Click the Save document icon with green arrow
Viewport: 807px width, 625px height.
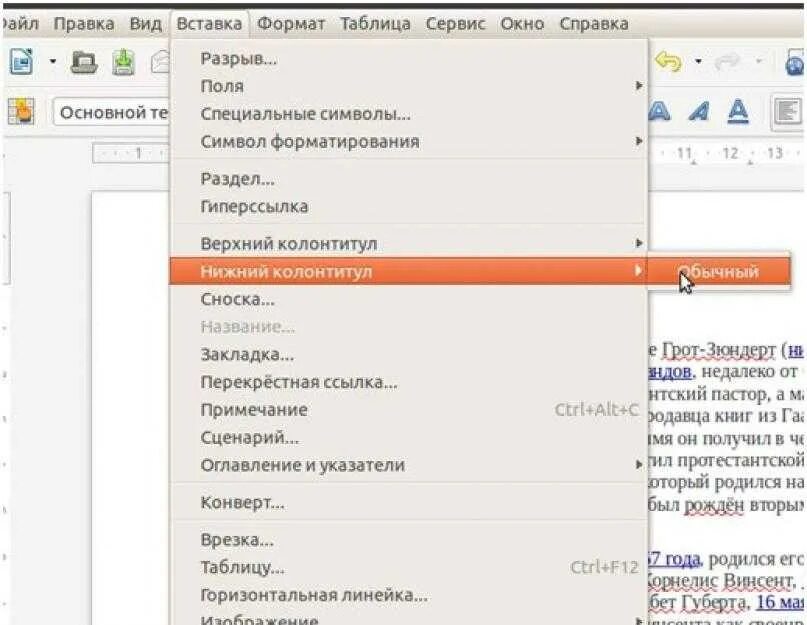click(124, 62)
